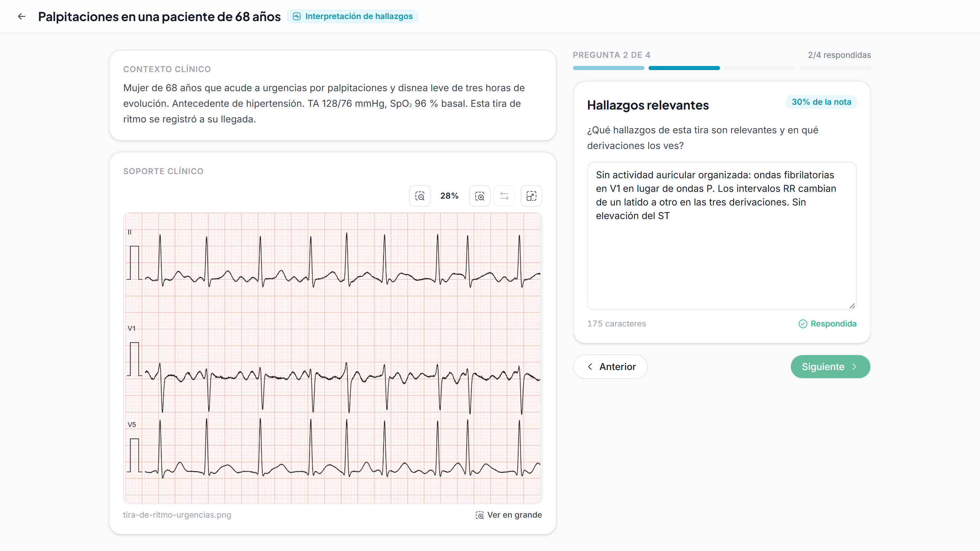The height and width of the screenshot is (551, 980).
Task: Click the SOPORTE CLÍNICO heading
Action: 163,171
